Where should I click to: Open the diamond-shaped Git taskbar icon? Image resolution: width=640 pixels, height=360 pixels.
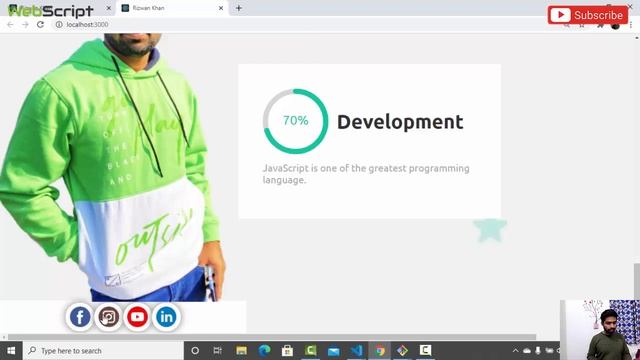[402, 351]
